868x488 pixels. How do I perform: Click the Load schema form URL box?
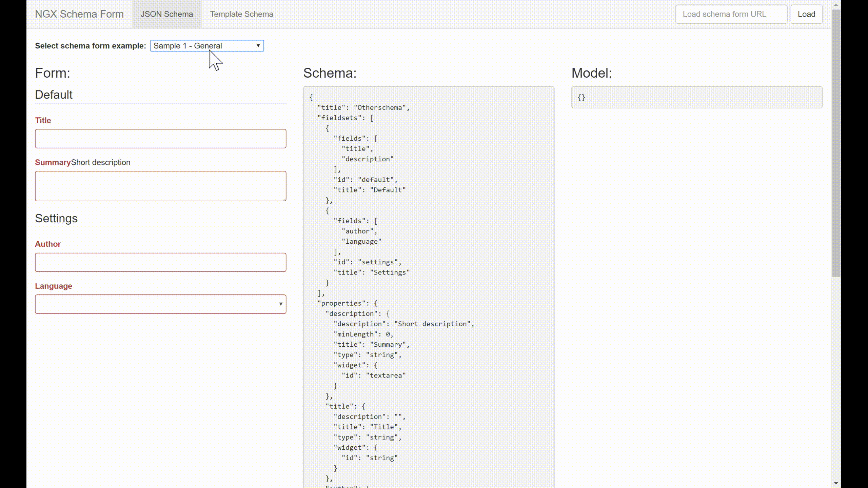pyautogui.click(x=731, y=14)
